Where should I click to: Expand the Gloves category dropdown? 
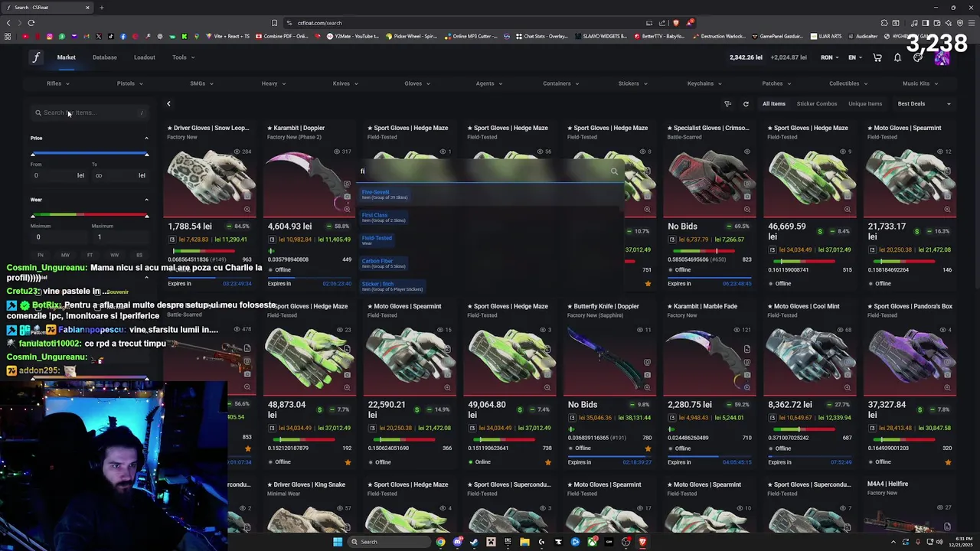pyautogui.click(x=416, y=83)
